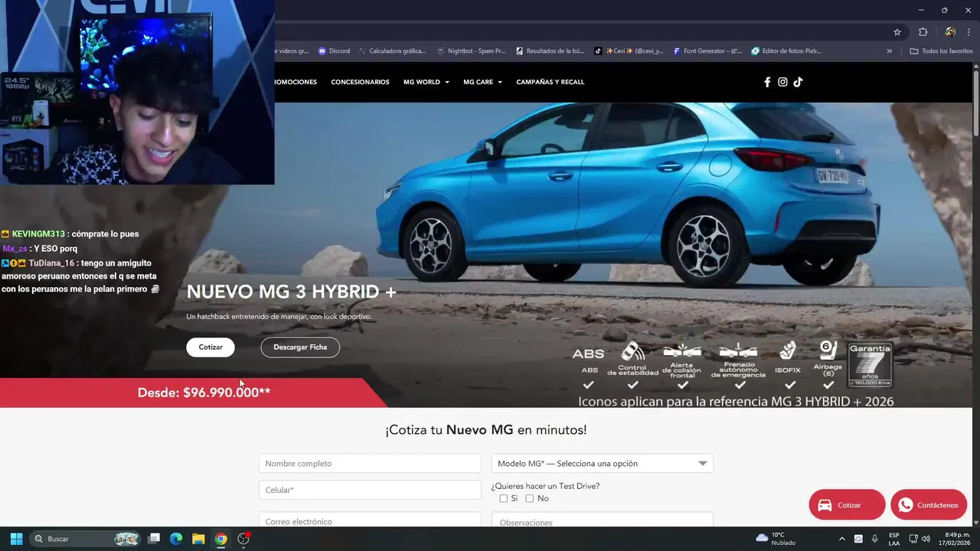The width and height of the screenshot is (980, 551).
Task: Open the Nightbot - Spam Pr... bookmark
Action: point(471,51)
